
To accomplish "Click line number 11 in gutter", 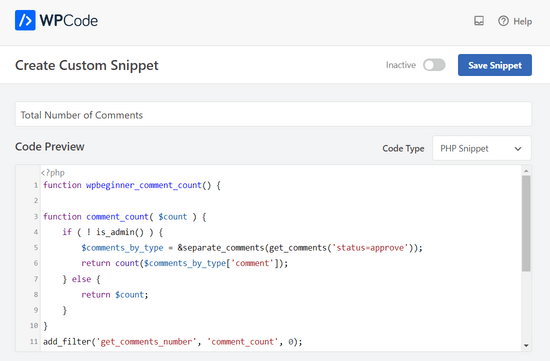I will pos(34,341).
